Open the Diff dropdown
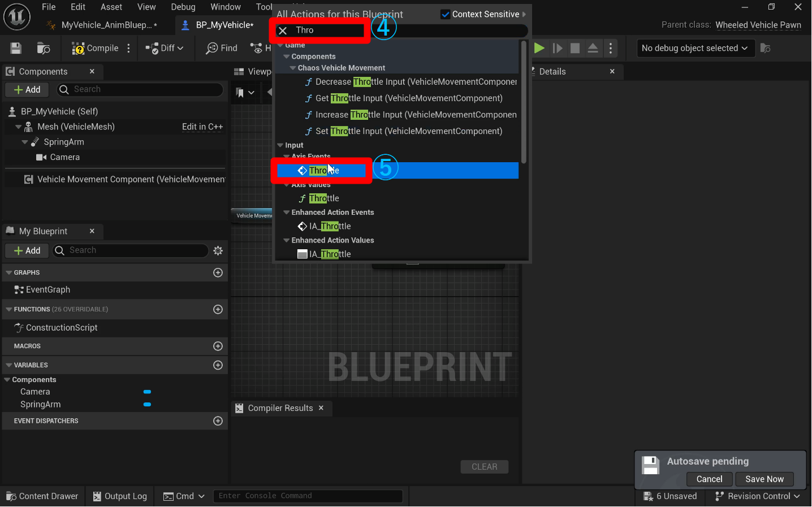 (x=165, y=49)
